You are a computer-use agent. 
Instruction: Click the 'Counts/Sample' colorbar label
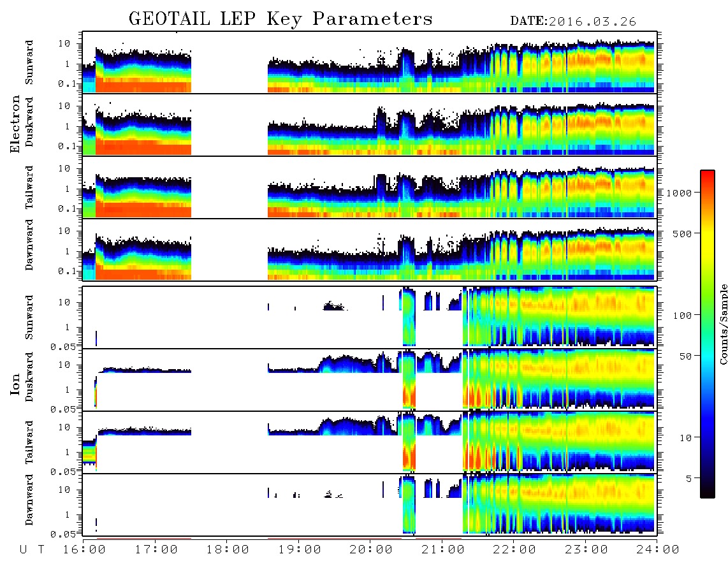[723, 324]
